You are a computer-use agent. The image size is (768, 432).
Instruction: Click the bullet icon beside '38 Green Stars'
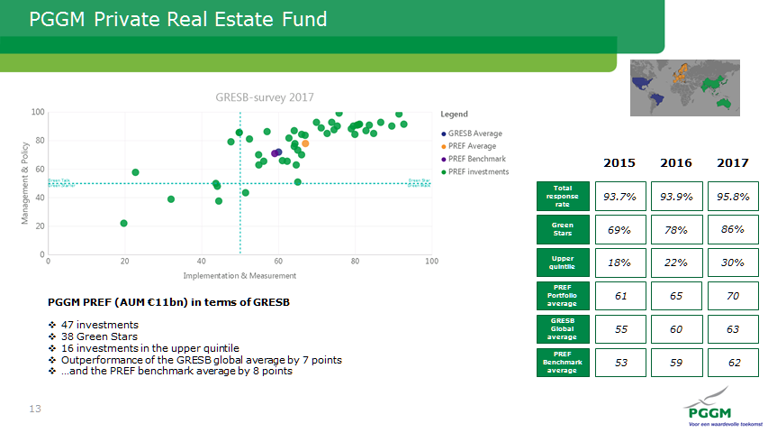pos(53,337)
